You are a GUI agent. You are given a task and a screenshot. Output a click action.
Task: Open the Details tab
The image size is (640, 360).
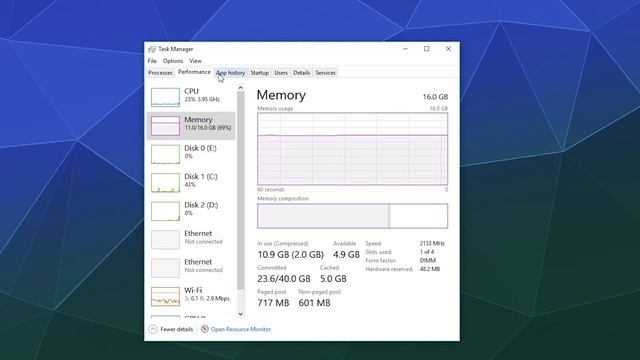click(x=302, y=73)
